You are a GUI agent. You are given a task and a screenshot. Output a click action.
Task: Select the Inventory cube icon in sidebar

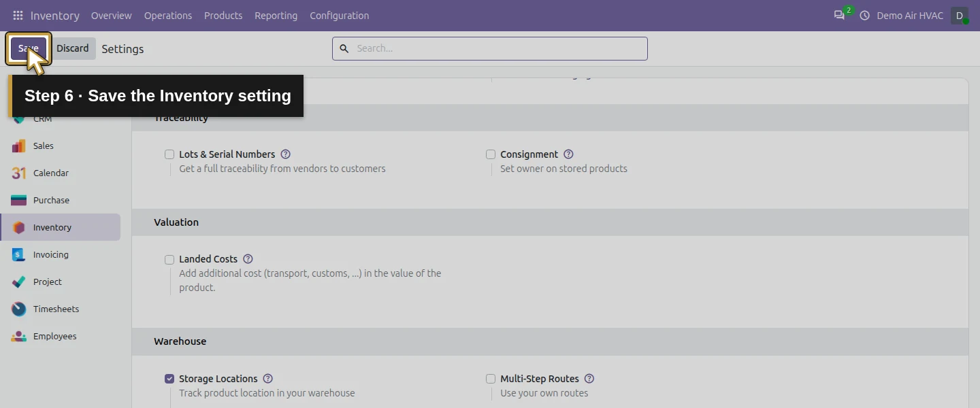(19, 228)
